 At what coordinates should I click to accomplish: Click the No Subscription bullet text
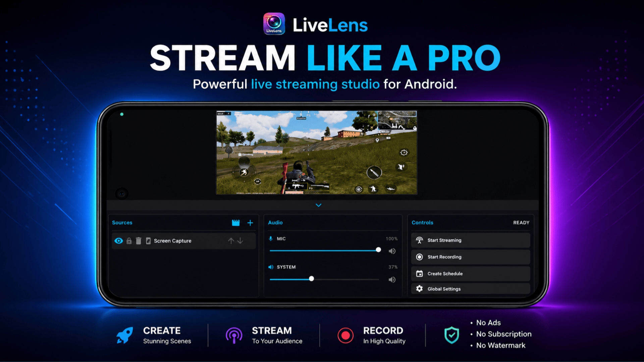point(504,334)
